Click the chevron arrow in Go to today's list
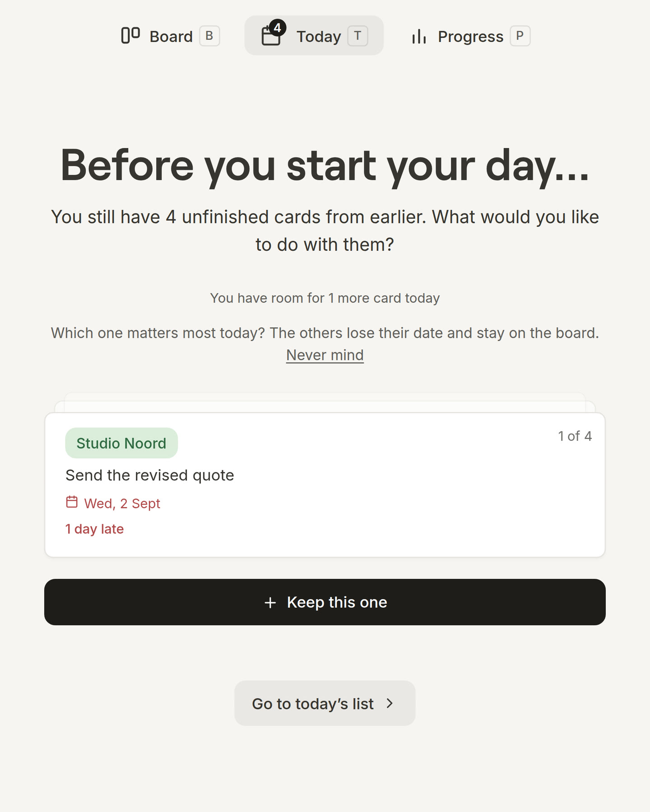Screen dimensions: 650x812 click(x=390, y=703)
